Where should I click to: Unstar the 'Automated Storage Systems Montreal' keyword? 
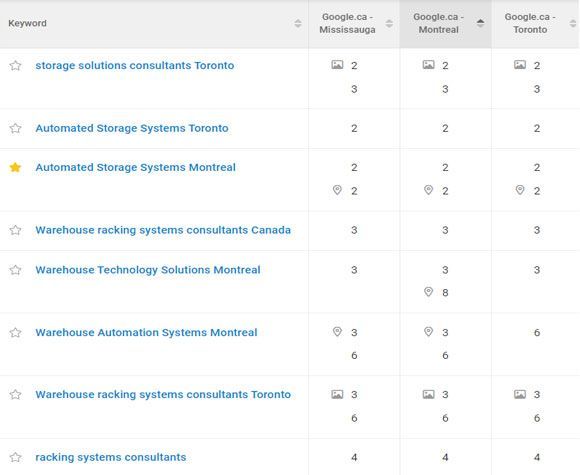click(15, 167)
